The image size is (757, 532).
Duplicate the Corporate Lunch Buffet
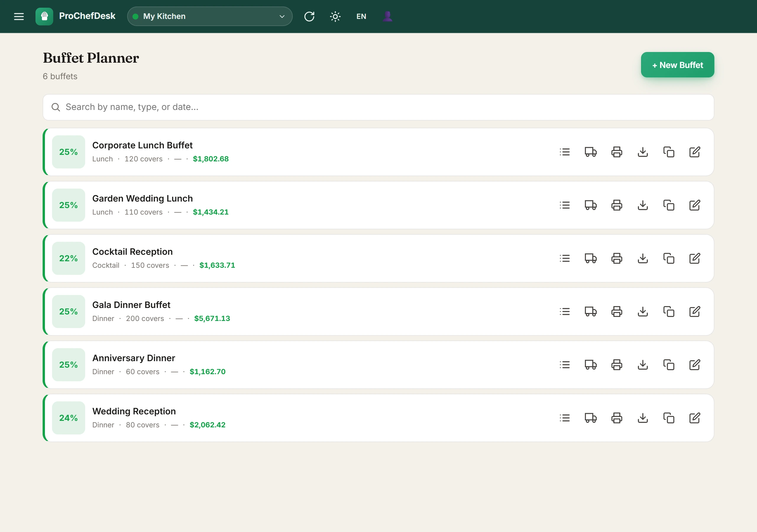[669, 152]
